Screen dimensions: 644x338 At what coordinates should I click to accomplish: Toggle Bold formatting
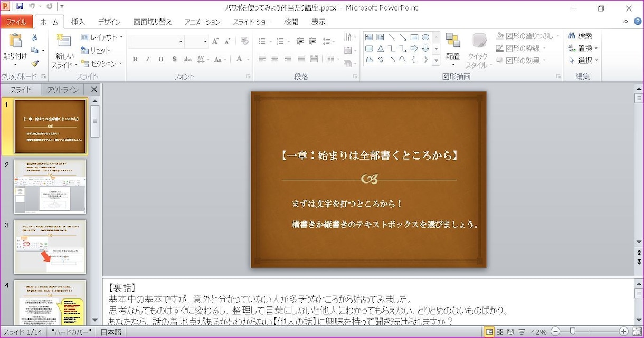coord(135,59)
